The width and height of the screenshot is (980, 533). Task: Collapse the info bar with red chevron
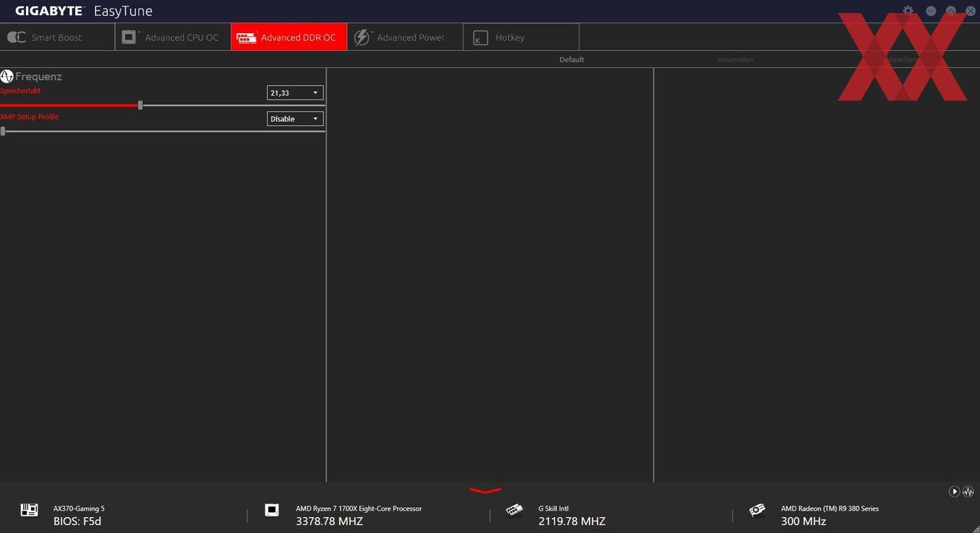click(x=485, y=491)
